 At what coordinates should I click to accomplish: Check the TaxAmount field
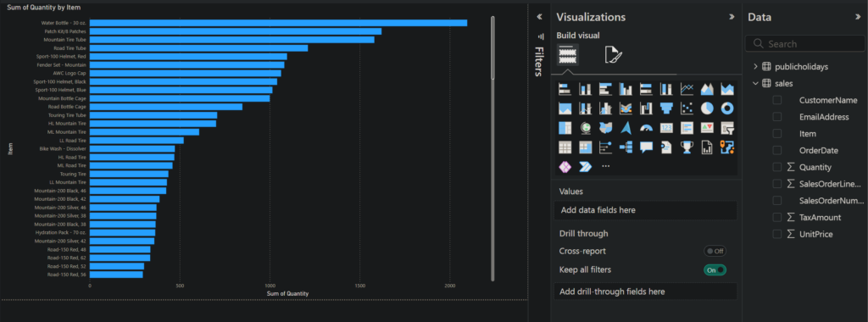coord(777,218)
